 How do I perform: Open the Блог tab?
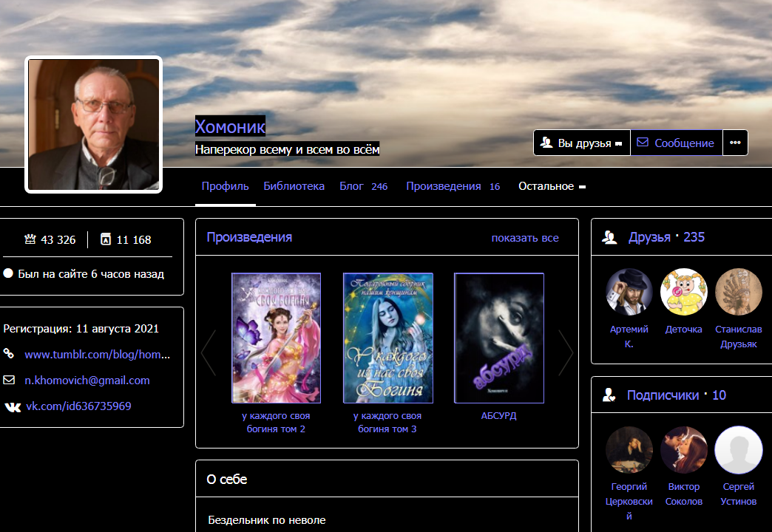(363, 186)
